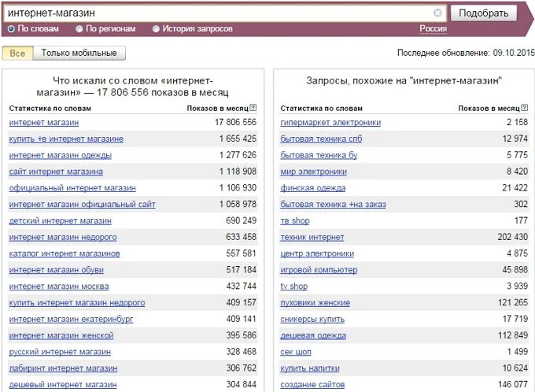Screen dimensions: 535x392
Task: Open 'сникерсы купить' link
Action: tap(312, 319)
